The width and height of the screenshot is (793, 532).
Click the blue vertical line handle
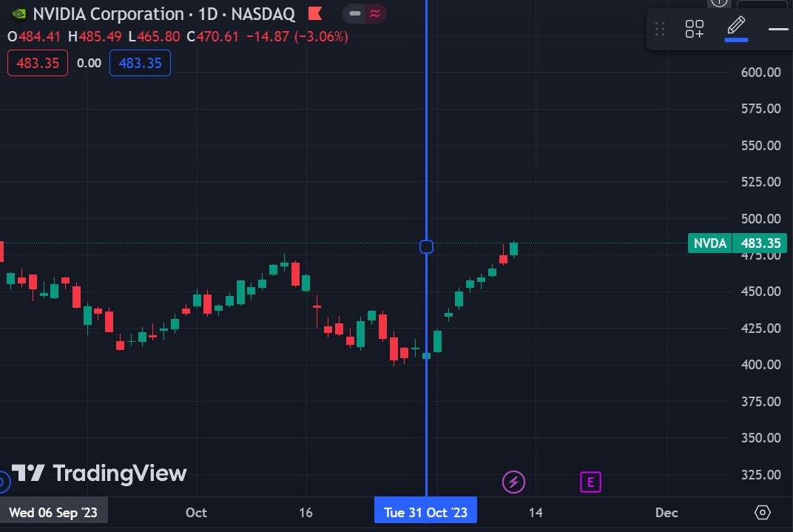click(426, 247)
